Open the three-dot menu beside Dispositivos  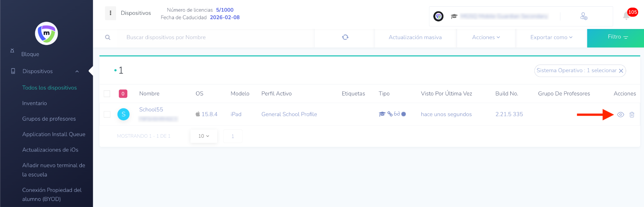[110, 13]
